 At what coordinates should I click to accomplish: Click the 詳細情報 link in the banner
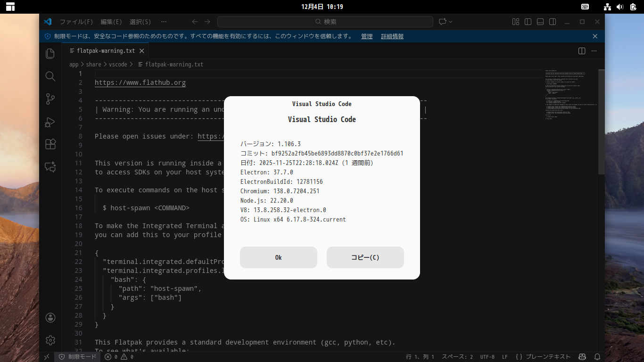pyautogui.click(x=392, y=36)
